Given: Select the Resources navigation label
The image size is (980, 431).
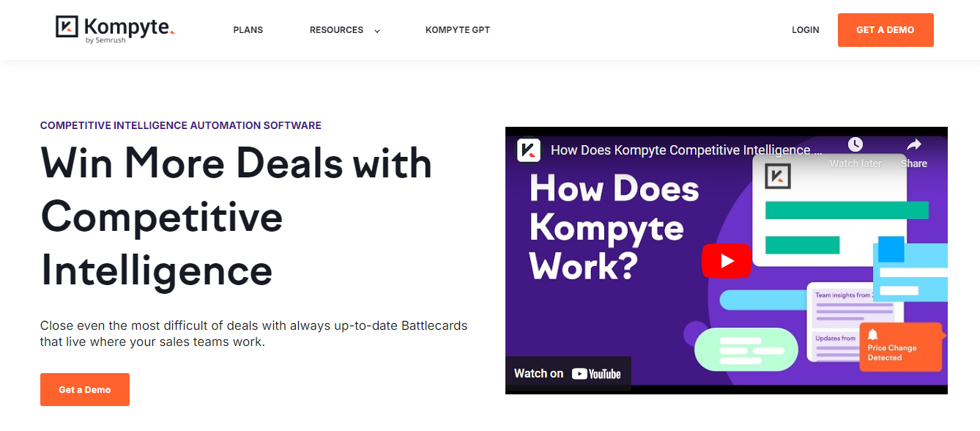Looking at the screenshot, I should tap(336, 30).
